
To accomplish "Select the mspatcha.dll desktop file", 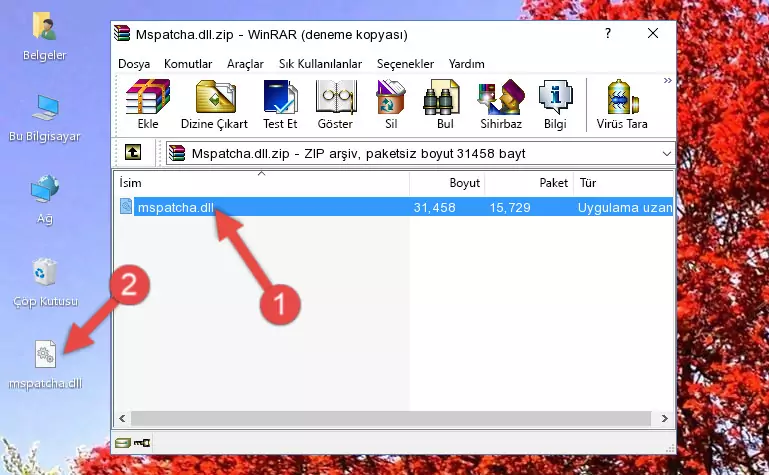I will (45, 366).
